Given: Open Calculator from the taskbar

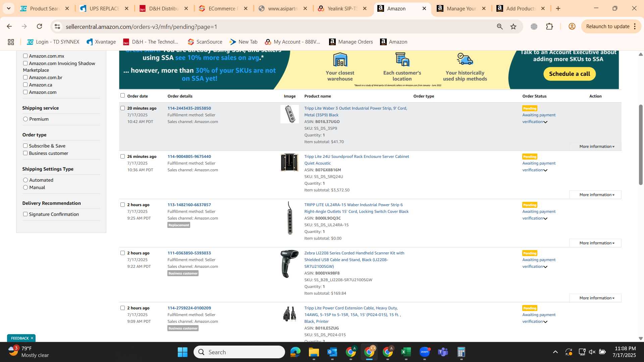Looking at the screenshot, I should point(461,352).
